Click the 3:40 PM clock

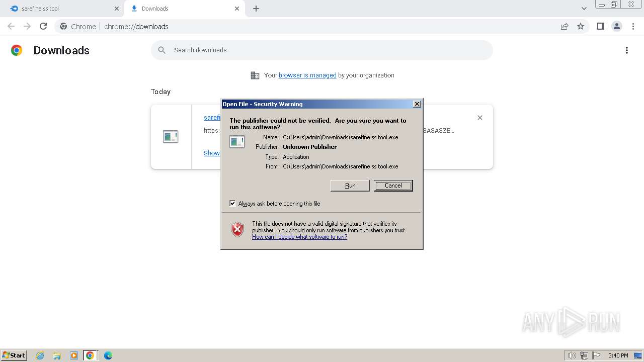[618, 355]
